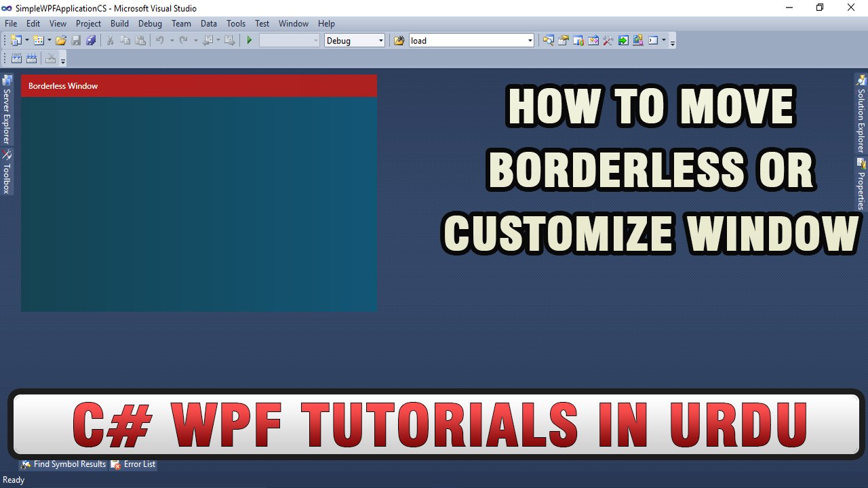Open the File menu

[x=11, y=23]
